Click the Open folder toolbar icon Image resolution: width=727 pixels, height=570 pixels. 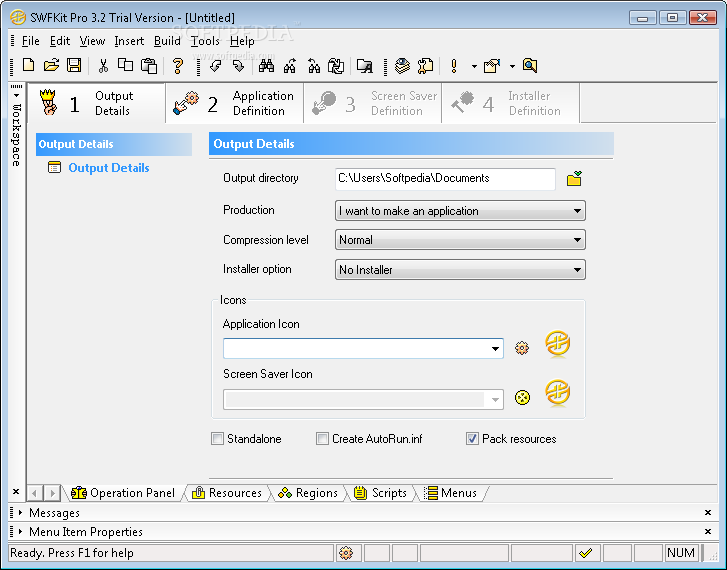[51, 65]
